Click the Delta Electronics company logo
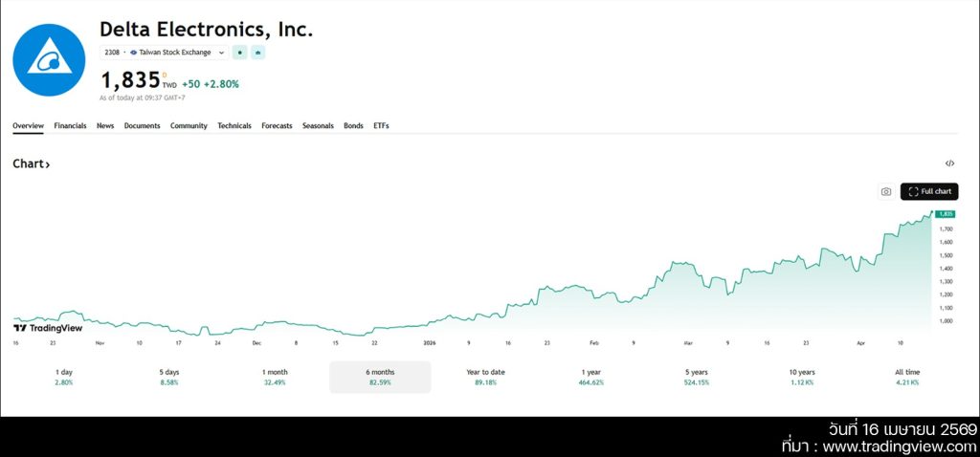Screen dimensions: 980x457 click(49, 60)
